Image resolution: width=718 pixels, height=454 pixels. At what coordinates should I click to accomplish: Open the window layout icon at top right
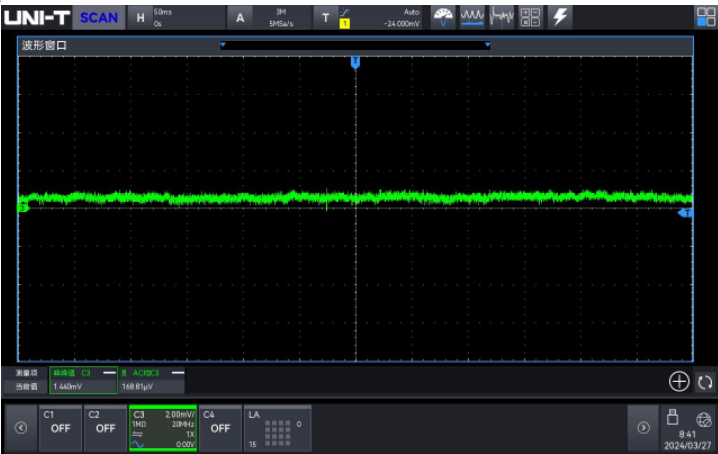pos(704,17)
